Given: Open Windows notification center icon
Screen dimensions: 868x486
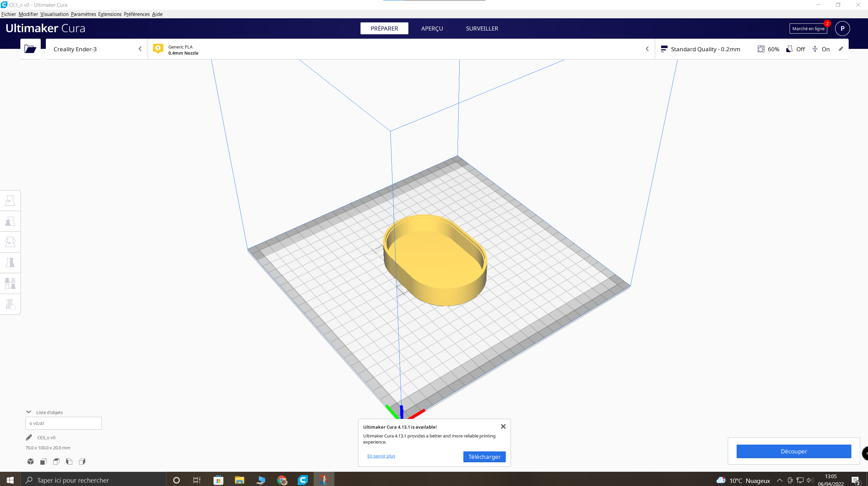Looking at the screenshot, I should coord(855,480).
